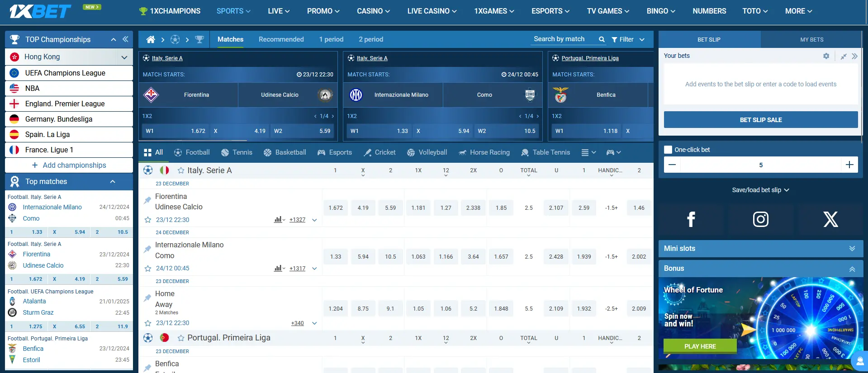Favorite the Fiorentina vs Udinese match star

[147, 220]
